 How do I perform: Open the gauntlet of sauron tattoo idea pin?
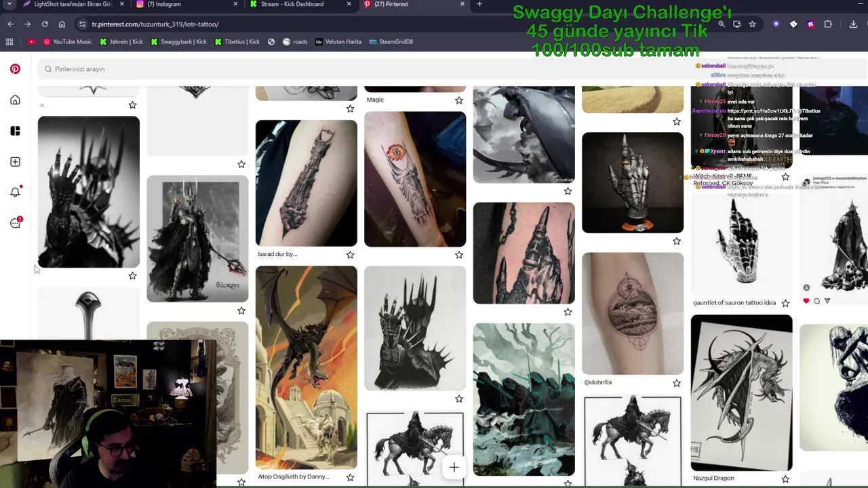point(741,245)
